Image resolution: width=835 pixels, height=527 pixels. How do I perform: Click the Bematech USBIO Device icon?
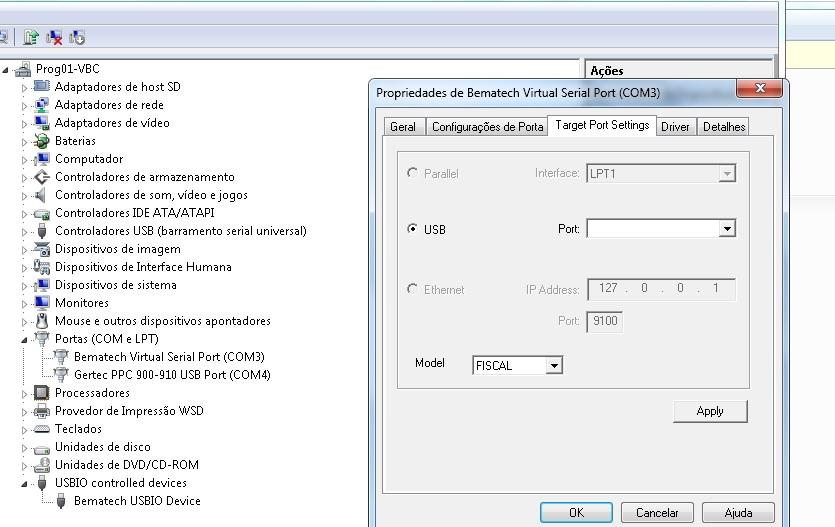pyautogui.click(x=61, y=501)
